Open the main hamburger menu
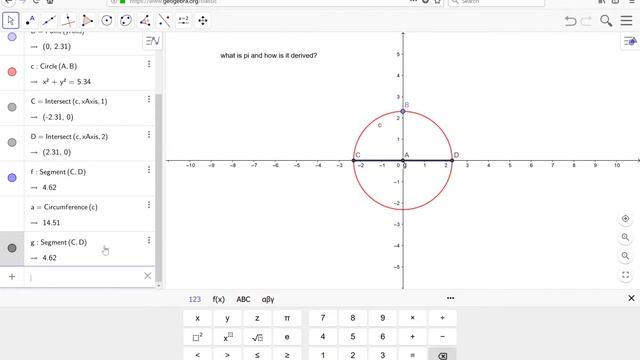The height and width of the screenshot is (360, 640). tap(627, 20)
